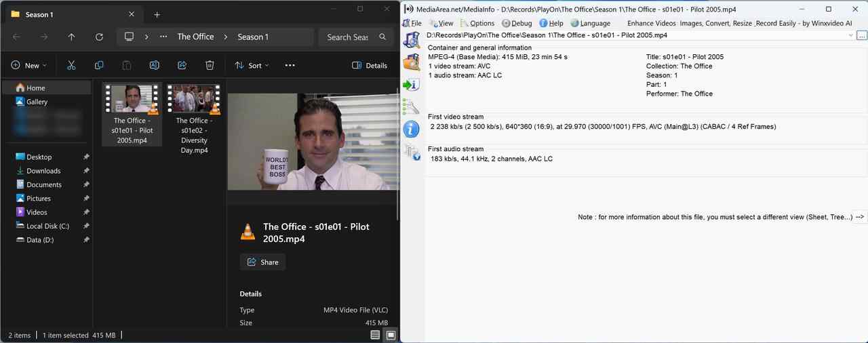
Task: Click MediaInfo's bottom sidebar website icon
Action: [412, 152]
